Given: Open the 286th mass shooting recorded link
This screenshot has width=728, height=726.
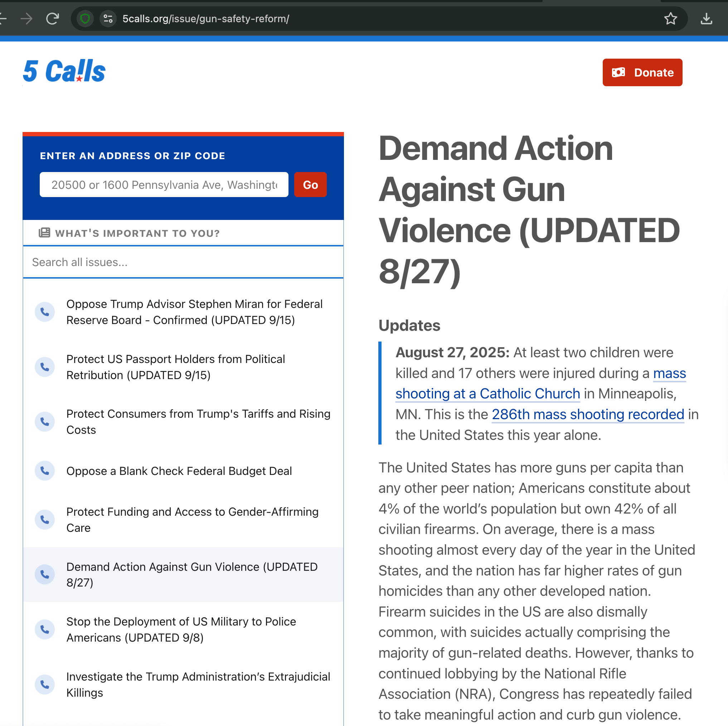Looking at the screenshot, I should coord(587,414).
